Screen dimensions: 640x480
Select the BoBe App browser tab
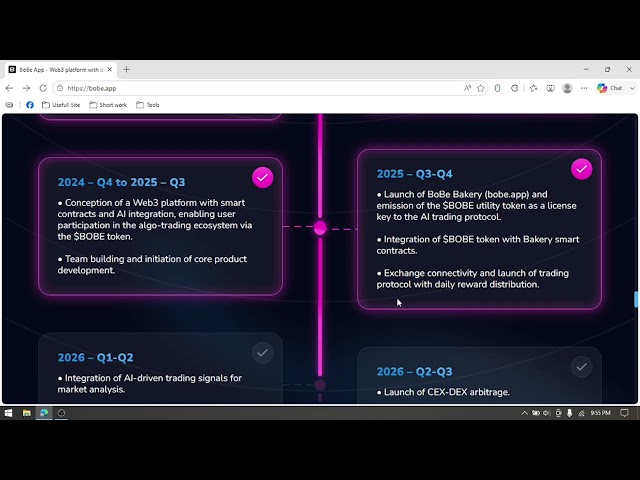(61, 70)
